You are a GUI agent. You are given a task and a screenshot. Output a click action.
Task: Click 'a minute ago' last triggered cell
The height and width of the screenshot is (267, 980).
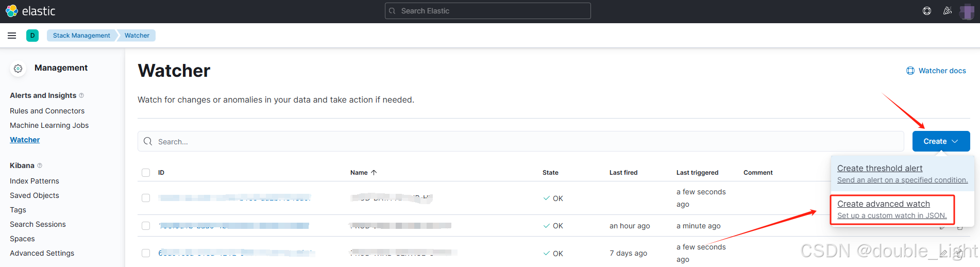(x=698, y=226)
